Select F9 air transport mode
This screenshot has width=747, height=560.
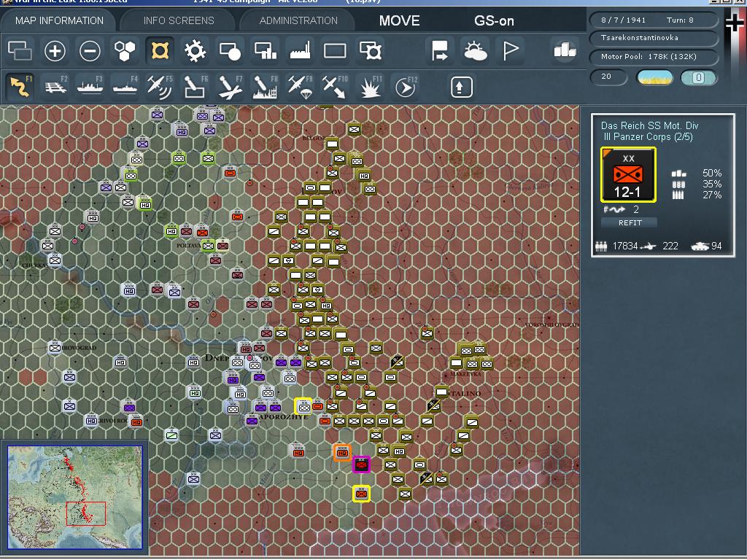pyautogui.click(x=301, y=87)
